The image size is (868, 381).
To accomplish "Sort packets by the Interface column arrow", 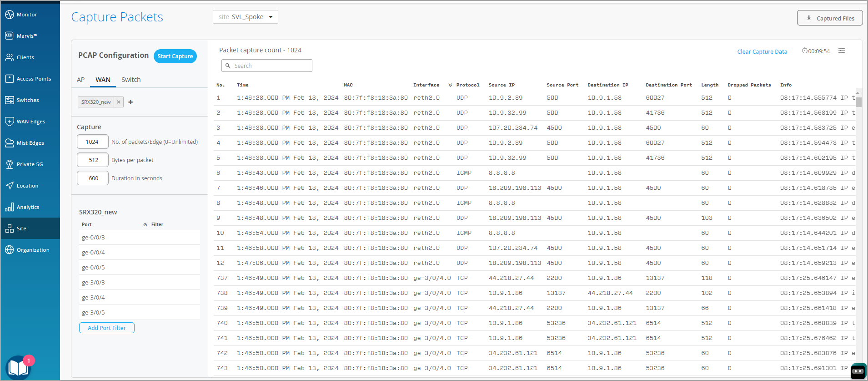I will 450,85.
